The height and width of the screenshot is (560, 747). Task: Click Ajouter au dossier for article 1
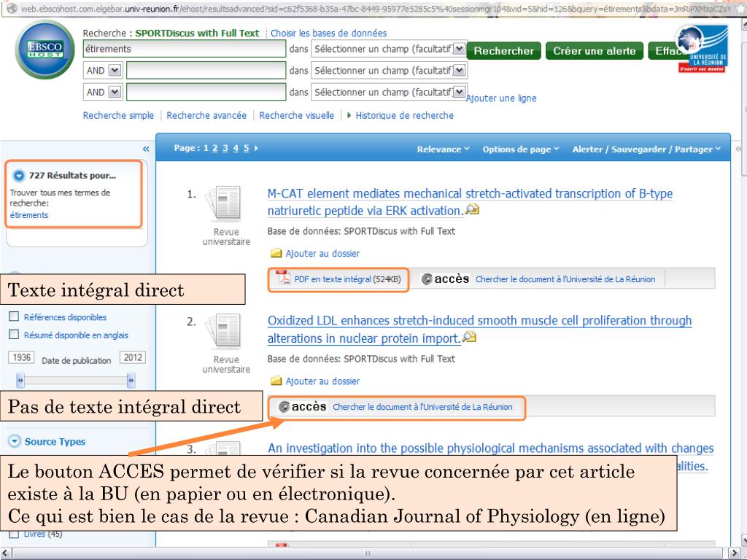322,253
